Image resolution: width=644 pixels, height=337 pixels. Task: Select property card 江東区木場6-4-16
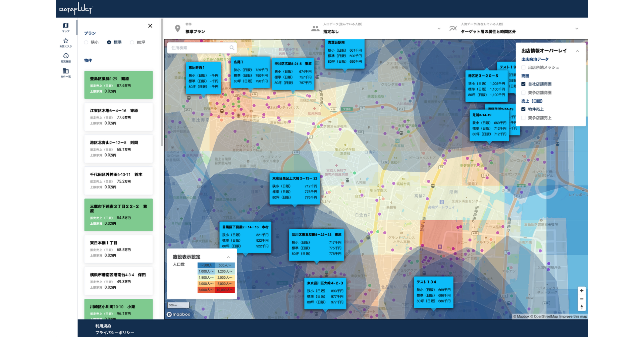tap(118, 117)
